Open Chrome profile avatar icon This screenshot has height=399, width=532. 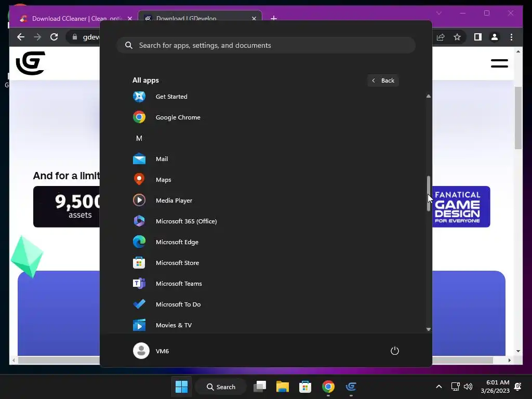coord(495,37)
